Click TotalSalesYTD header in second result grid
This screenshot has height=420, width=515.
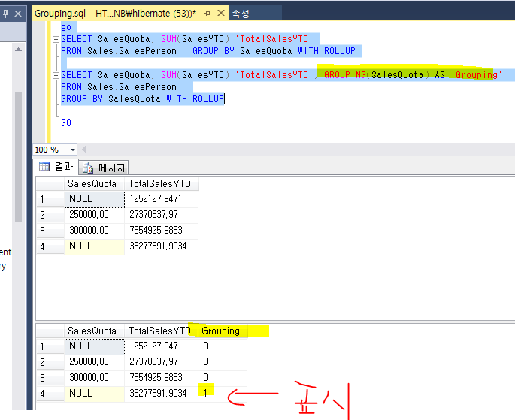(161, 331)
